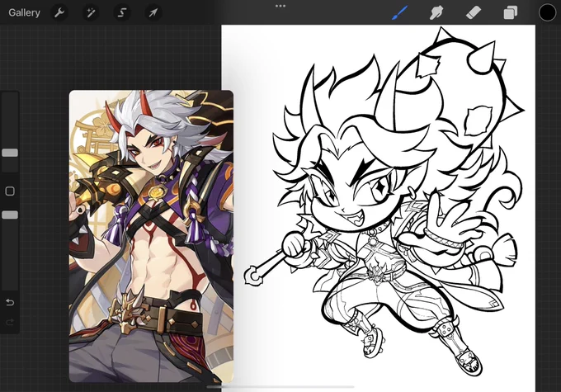Tap the Undo arrow
561x392 pixels.
10,303
